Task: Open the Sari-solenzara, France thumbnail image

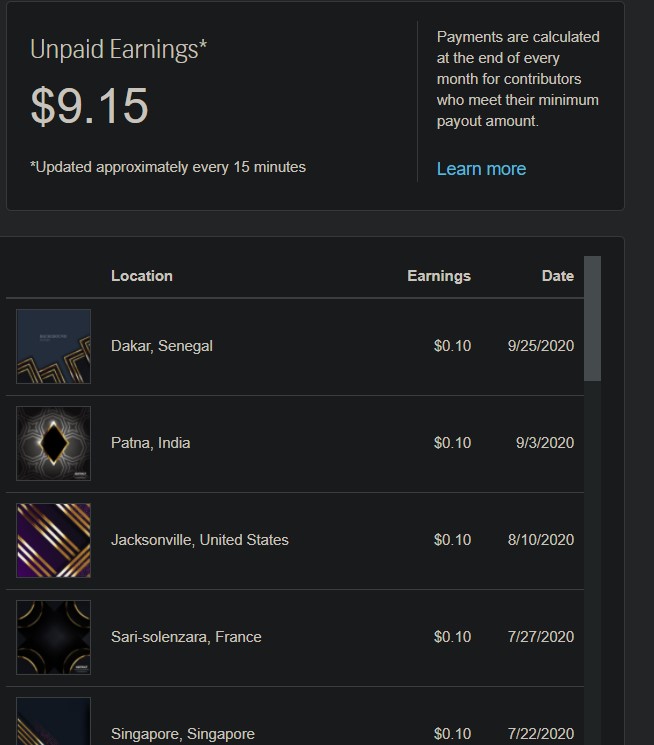Action: [x=54, y=637]
